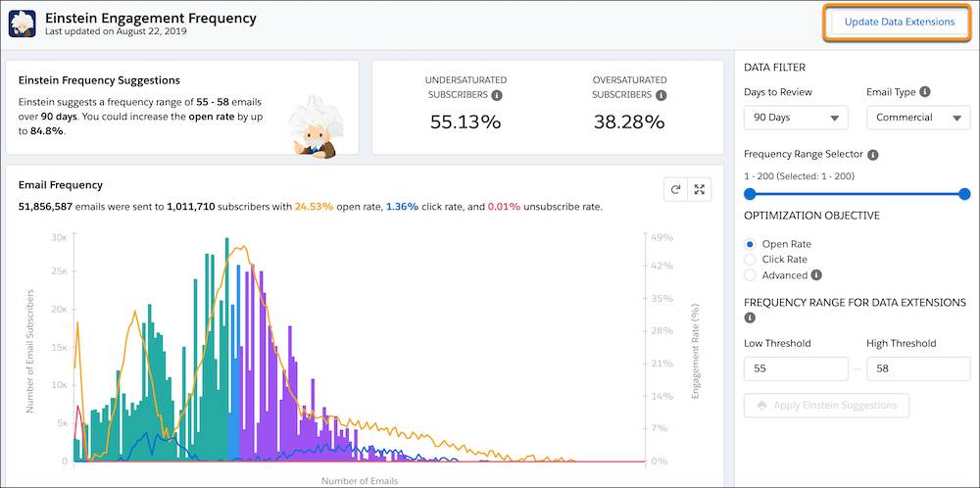This screenshot has width=980, height=488.
Task: Click the Advanced option info icon
Action: [816, 275]
